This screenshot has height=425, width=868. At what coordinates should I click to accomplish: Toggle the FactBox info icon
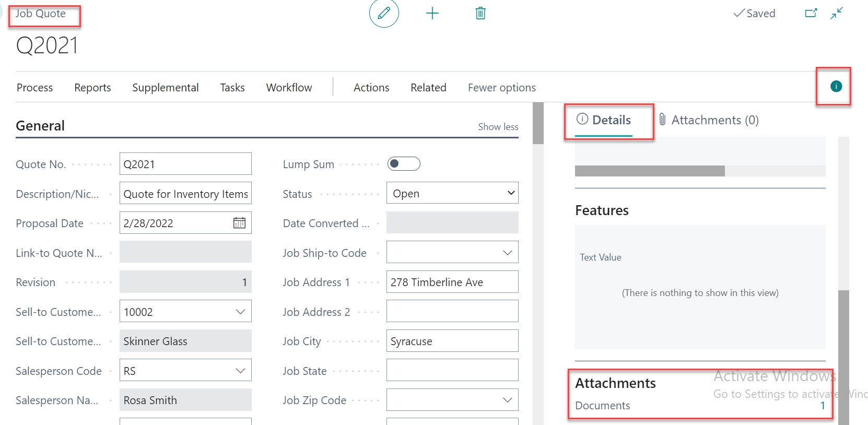tap(836, 87)
